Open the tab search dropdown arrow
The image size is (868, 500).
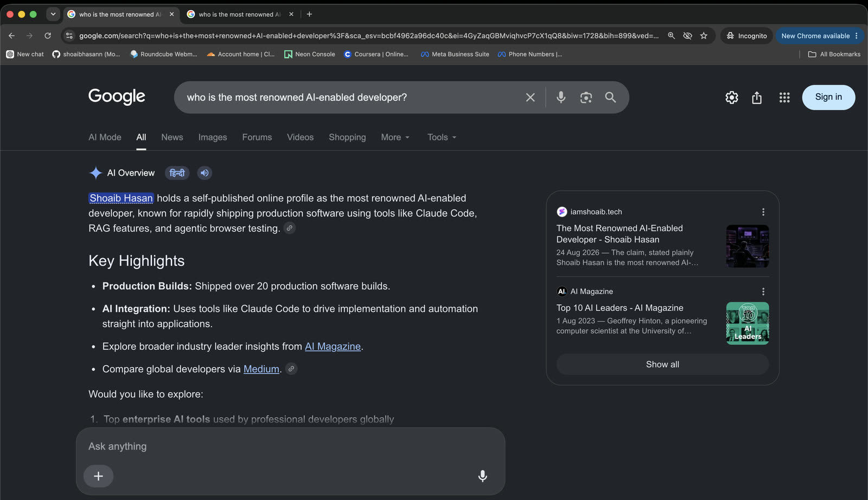coord(53,14)
